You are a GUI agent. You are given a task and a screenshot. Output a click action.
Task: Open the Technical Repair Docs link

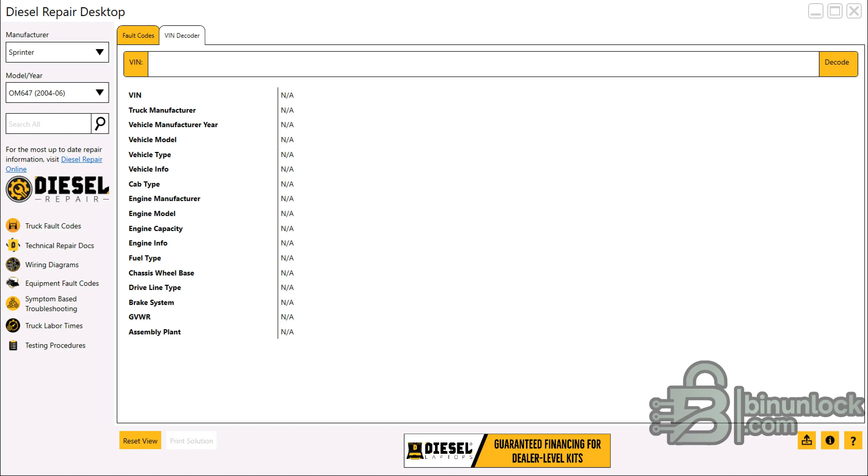60,245
